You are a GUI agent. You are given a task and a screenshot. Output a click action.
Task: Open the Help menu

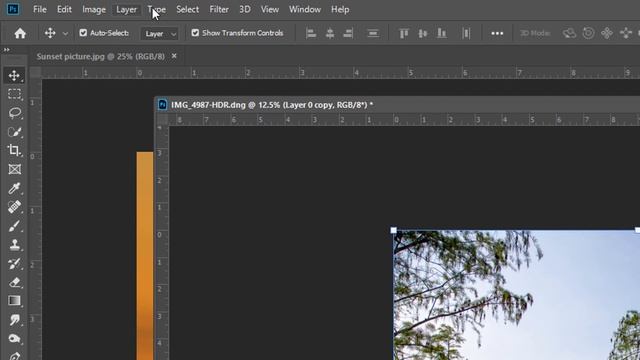click(x=340, y=9)
